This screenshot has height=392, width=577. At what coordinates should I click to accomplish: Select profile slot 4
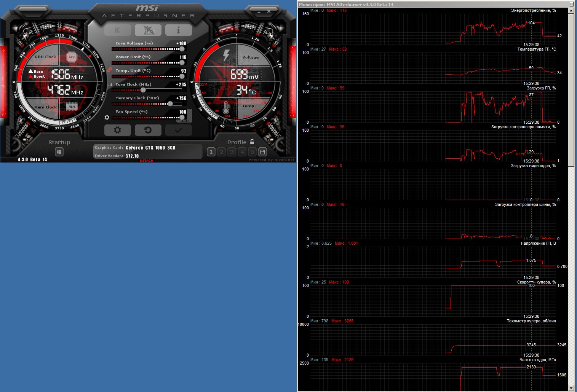242,152
